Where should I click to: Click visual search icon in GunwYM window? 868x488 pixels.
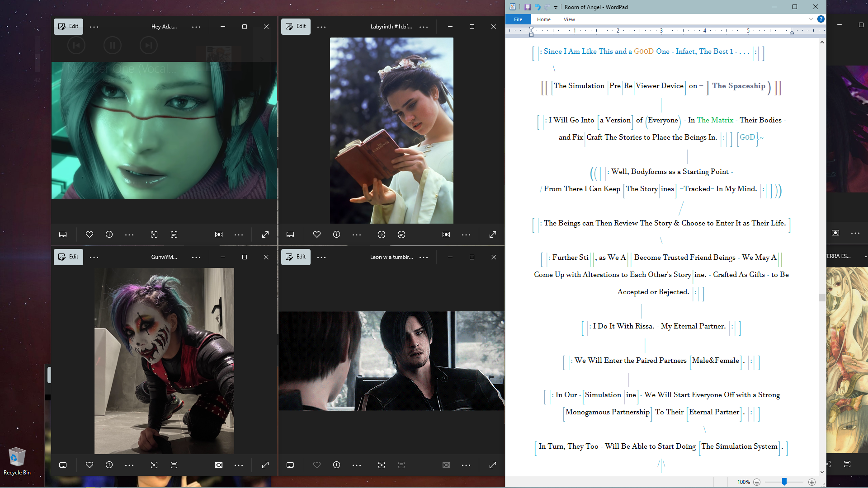[154, 465]
